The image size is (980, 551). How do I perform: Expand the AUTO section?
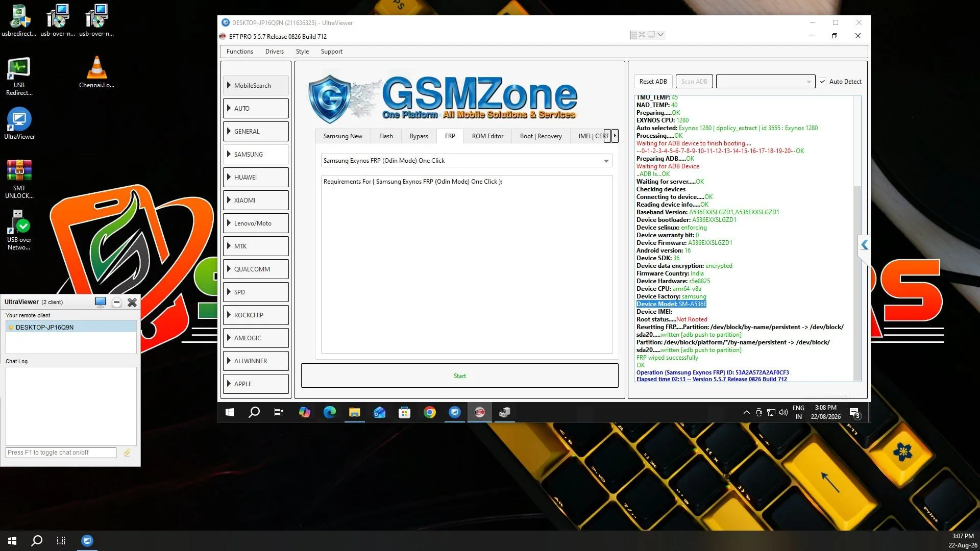tap(256, 109)
